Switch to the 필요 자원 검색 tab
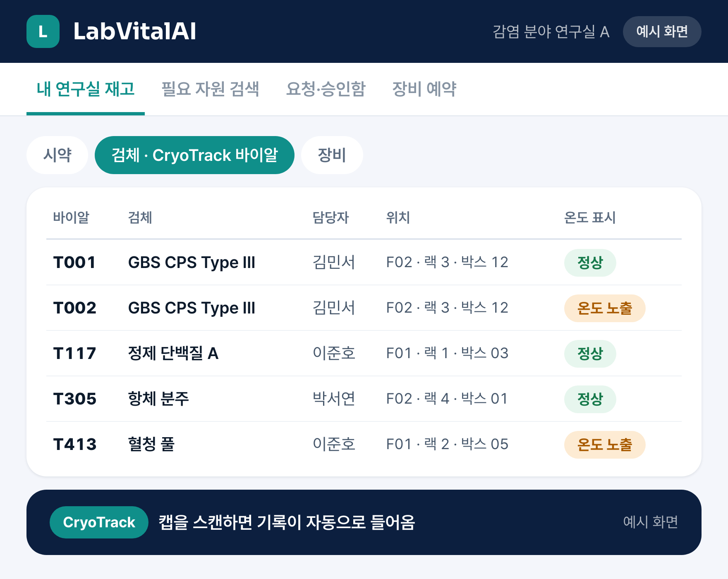 click(x=210, y=89)
